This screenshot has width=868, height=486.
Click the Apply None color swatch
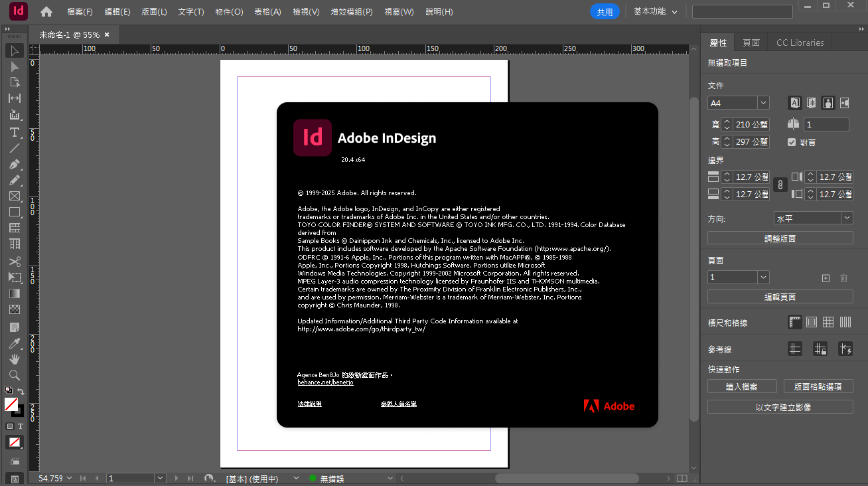pos(15,442)
